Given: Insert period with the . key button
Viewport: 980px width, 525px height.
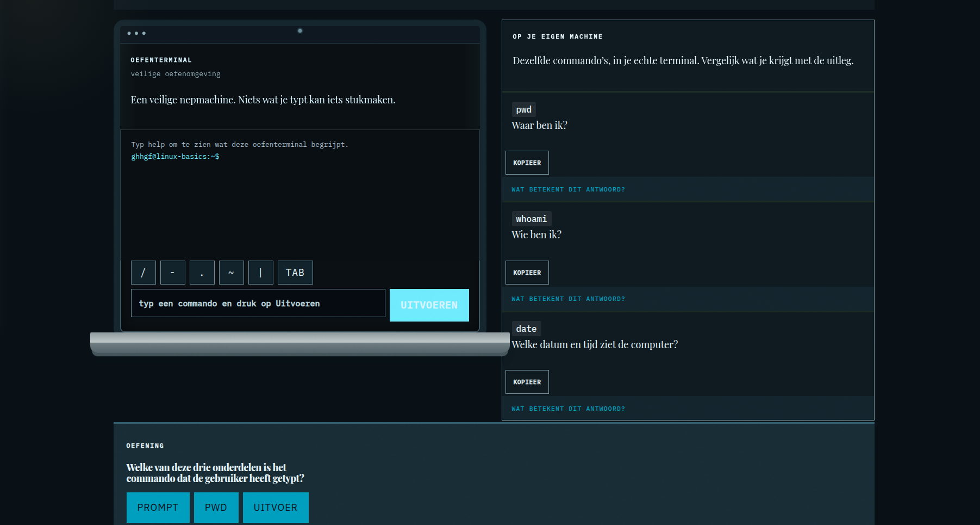Looking at the screenshot, I should pyautogui.click(x=202, y=273).
